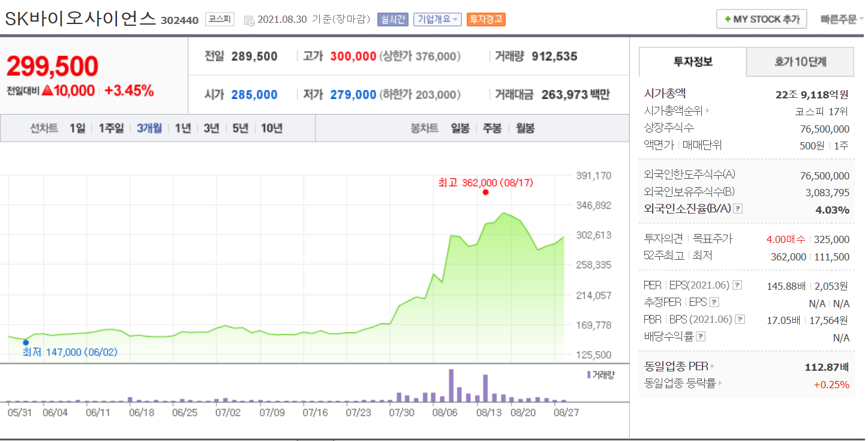Select the 1주일 line chart period
The height and width of the screenshot is (441, 868).
pos(111,128)
